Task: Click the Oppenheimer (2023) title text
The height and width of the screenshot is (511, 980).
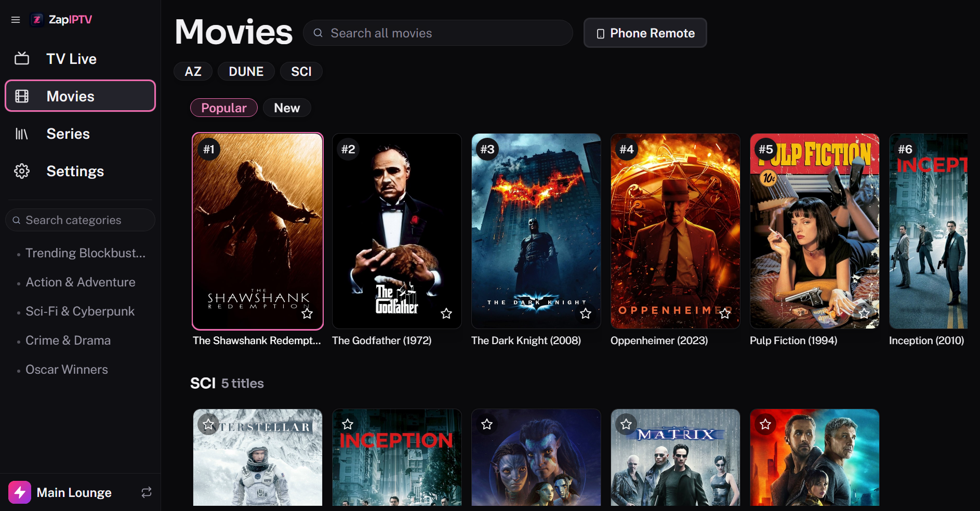Action: 659,340
